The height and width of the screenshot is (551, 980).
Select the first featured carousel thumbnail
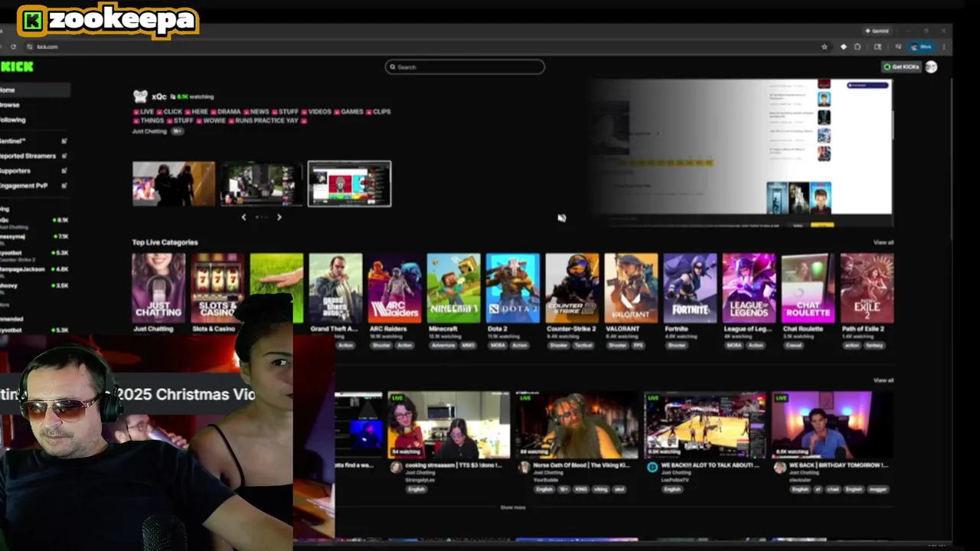coord(174,184)
